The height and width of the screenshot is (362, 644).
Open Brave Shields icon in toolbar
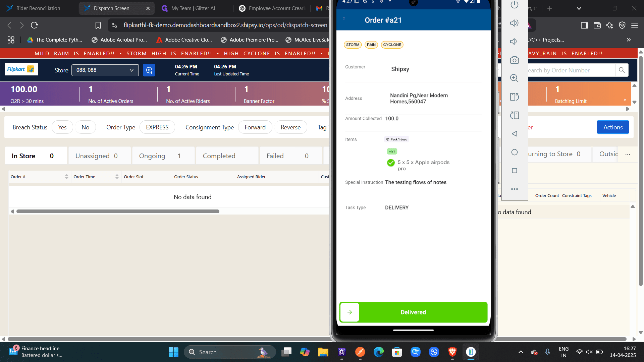622,25
